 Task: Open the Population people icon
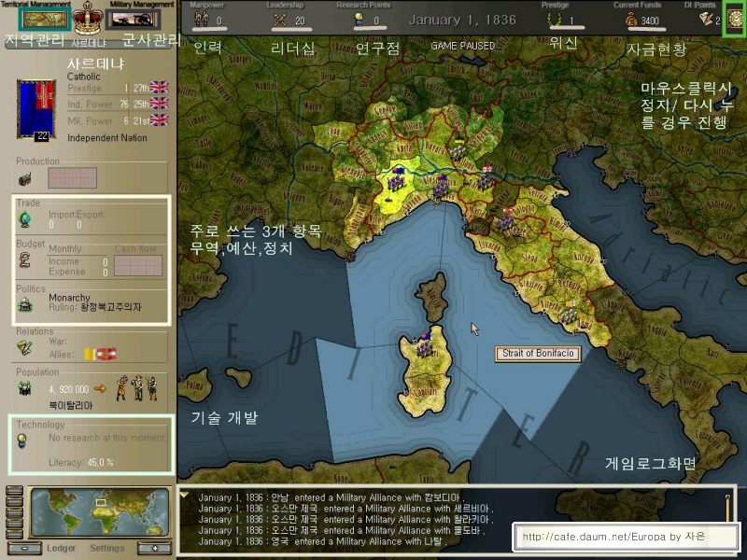point(25,388)
